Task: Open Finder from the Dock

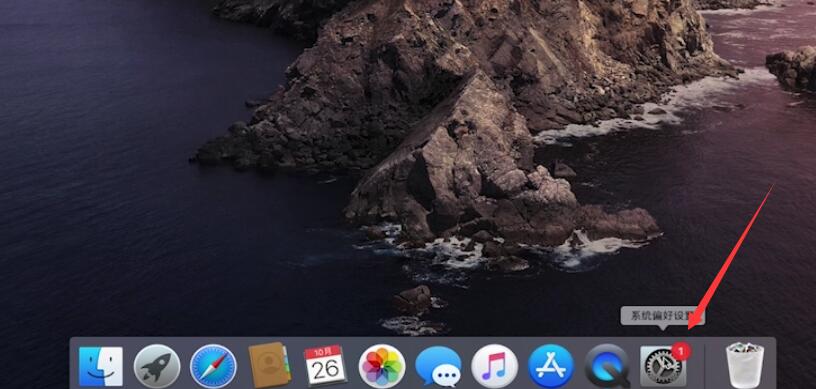Action: point(101,366)
